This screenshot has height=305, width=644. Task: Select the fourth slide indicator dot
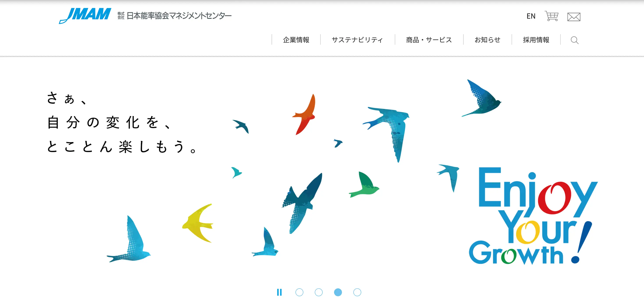tap(357, 292)
